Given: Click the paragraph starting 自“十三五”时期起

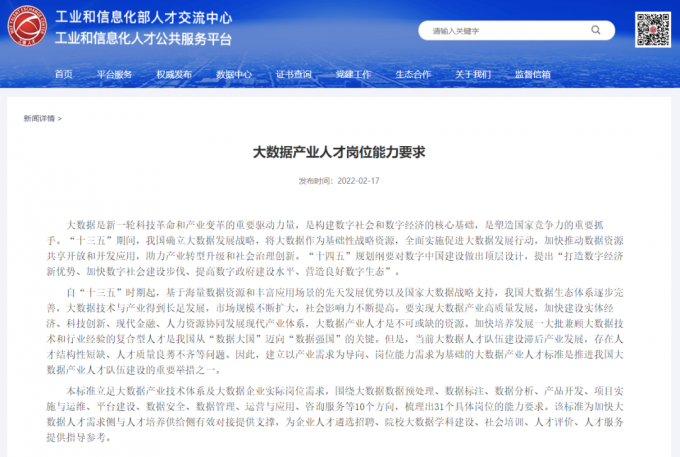Looking at the screenshot, I should coord(335,331).
